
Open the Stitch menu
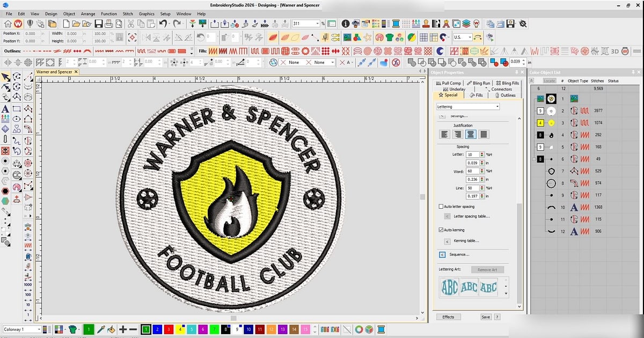coord(128,13)
